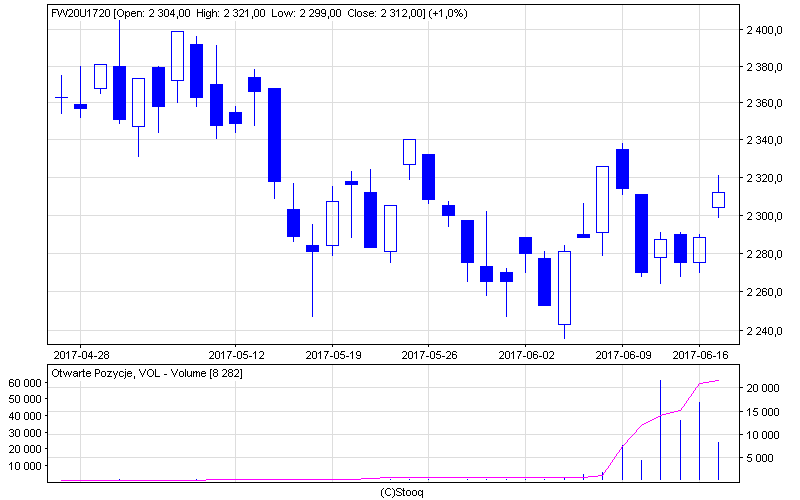Click the 10 000 volume axis label on right

coord(763,435)
